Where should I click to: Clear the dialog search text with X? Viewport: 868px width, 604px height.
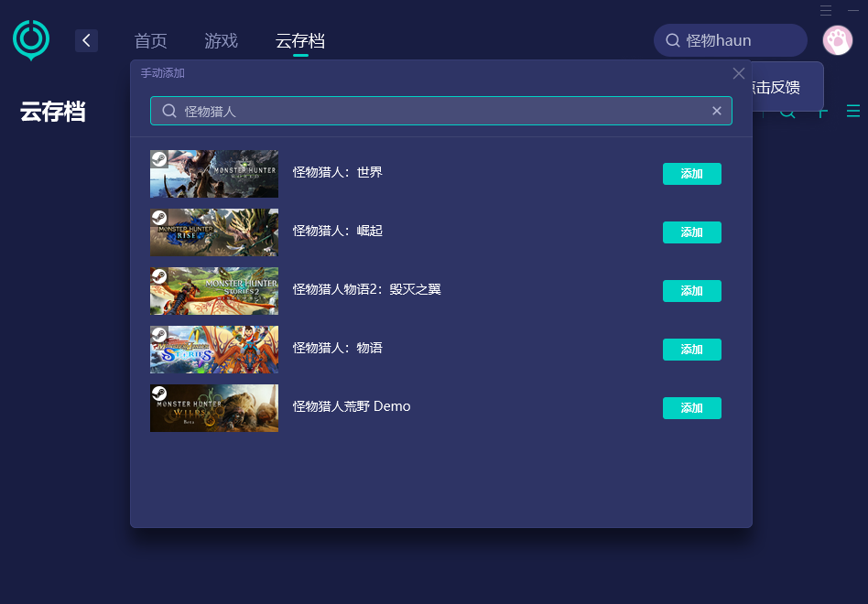coord(716,111)
